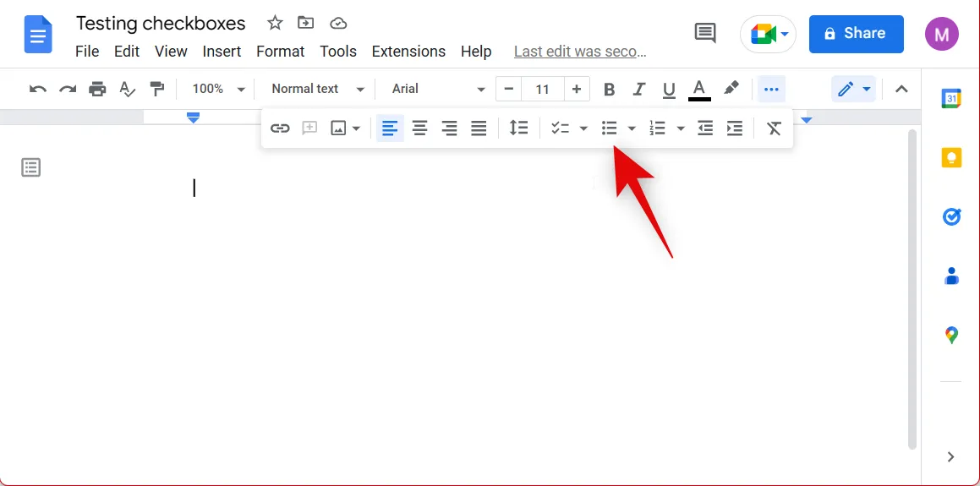Open the Google Calendar side panel
This screenshot has width=980, height=486.
pos(951,98)
